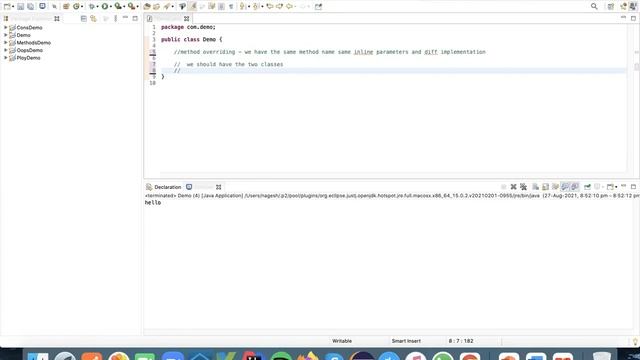
Task: Open the External Tools dropdown arrow
Action: point(137,7)
